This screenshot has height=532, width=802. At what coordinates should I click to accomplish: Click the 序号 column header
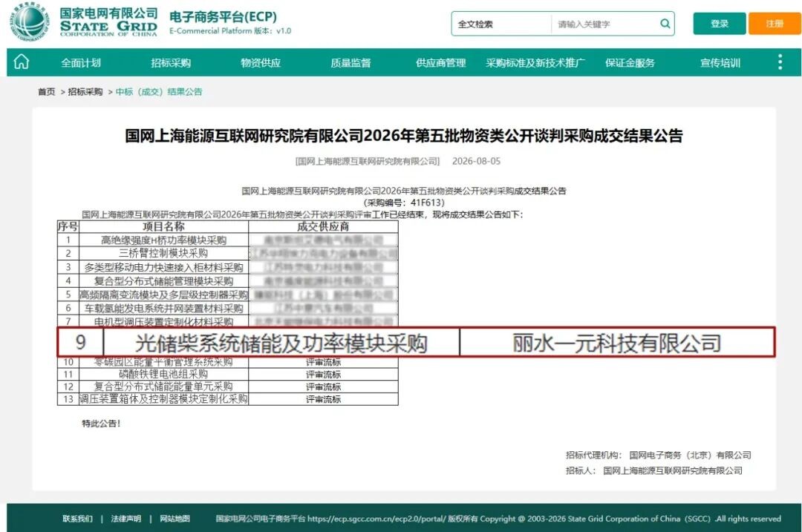68,226
